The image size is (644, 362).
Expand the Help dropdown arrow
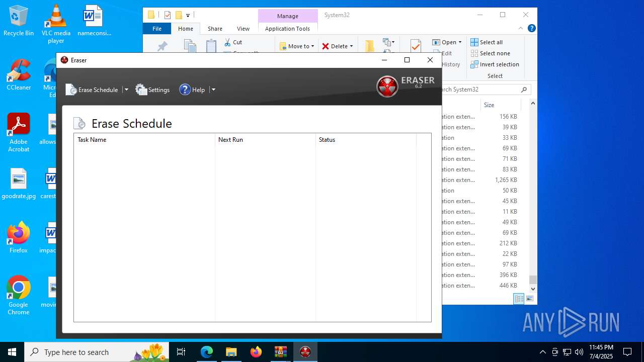(213, 89)
